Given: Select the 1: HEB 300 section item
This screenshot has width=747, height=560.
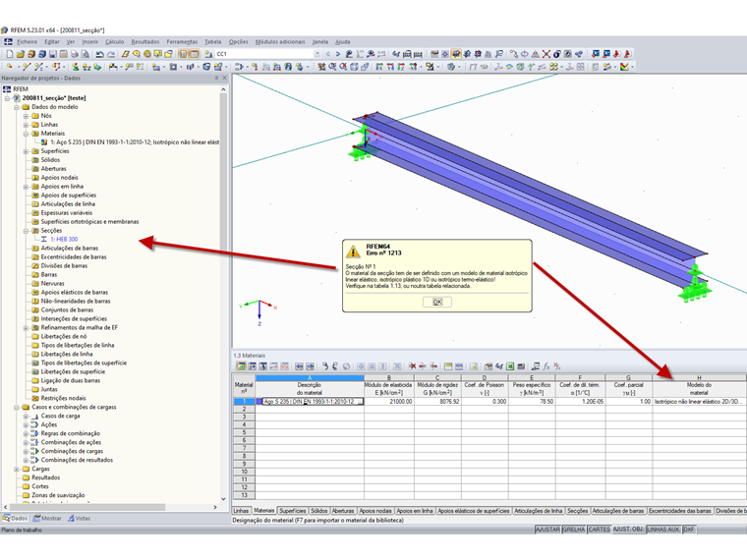Looking at the screenshot, I should coord(64,240).
